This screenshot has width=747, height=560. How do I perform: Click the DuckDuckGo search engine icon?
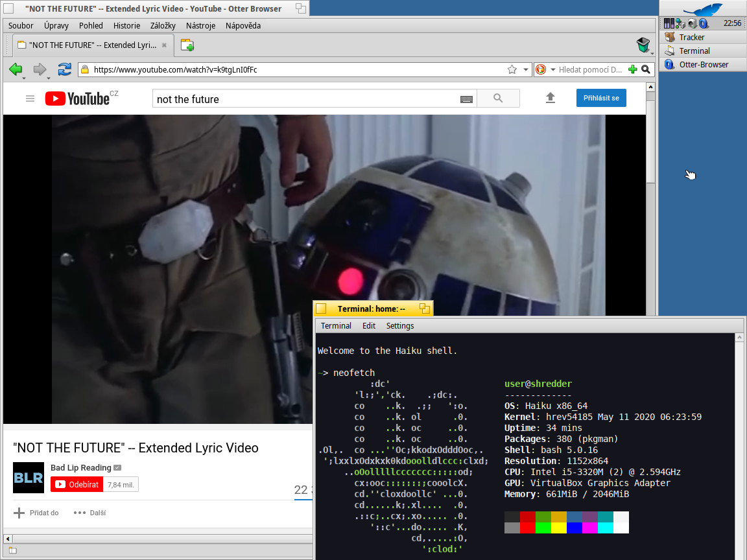541,69
